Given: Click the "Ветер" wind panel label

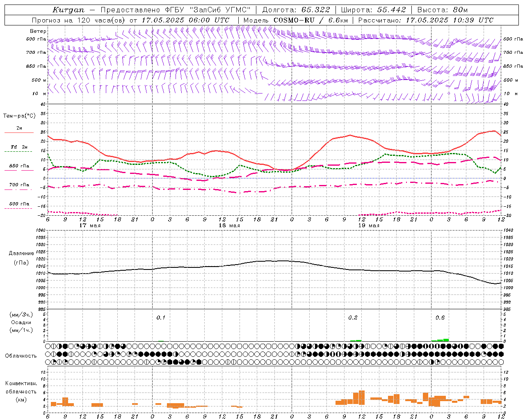Looking at the screenshot, I should click(38, 31).
